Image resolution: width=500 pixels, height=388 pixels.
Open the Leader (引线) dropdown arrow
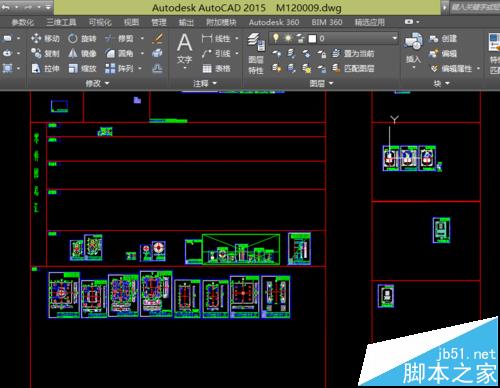tap(237, 53)
